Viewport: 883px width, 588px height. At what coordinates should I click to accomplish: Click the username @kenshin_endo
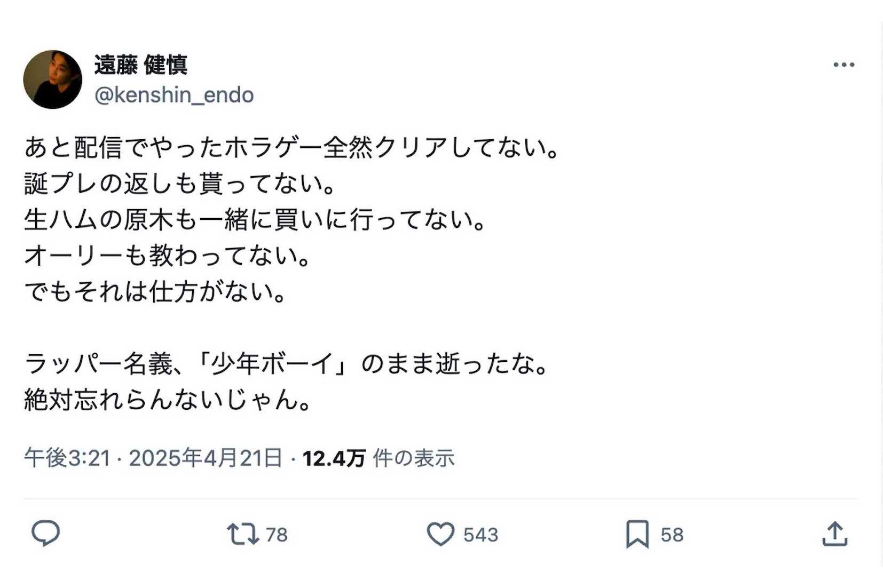click(174, 96)
